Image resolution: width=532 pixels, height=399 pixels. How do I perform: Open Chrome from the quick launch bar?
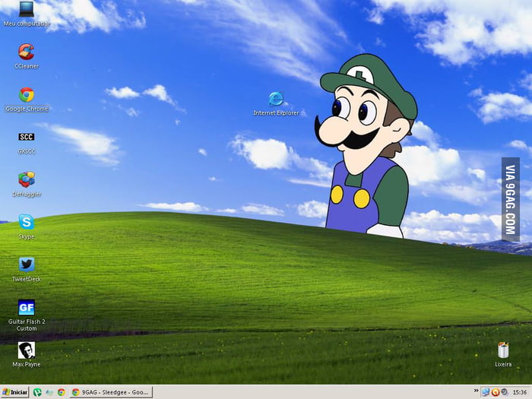click(61, 392)
